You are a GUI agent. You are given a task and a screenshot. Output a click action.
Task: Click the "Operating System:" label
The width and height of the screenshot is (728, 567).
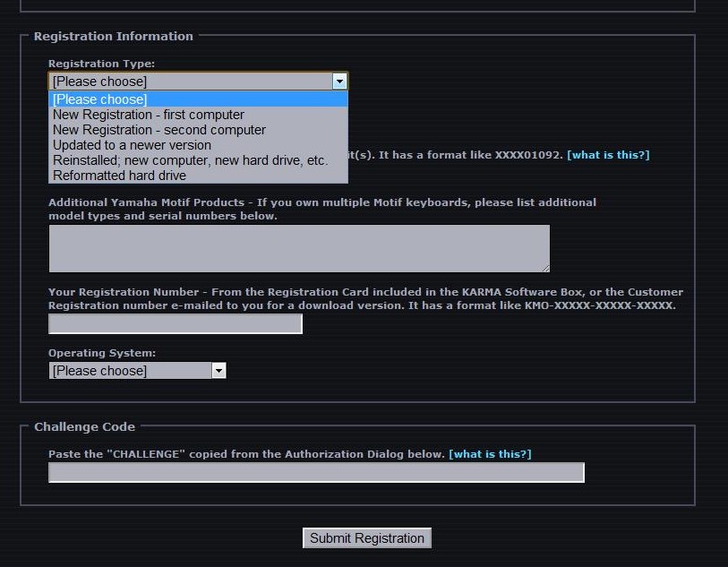pos(102,354)
